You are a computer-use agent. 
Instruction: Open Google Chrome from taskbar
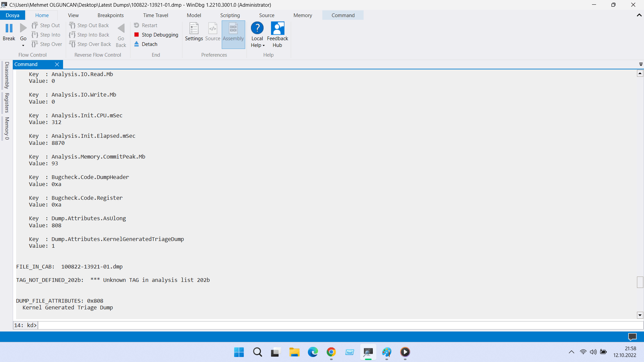331,352
